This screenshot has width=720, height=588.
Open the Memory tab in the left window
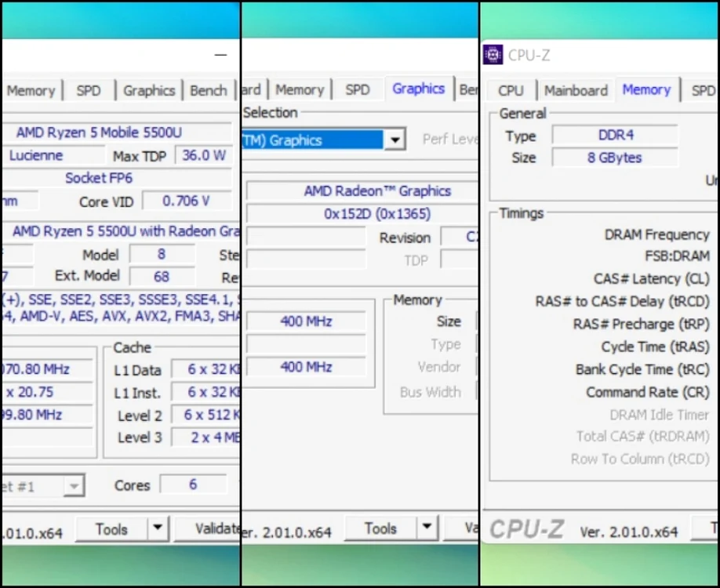(x=31, y=90)
